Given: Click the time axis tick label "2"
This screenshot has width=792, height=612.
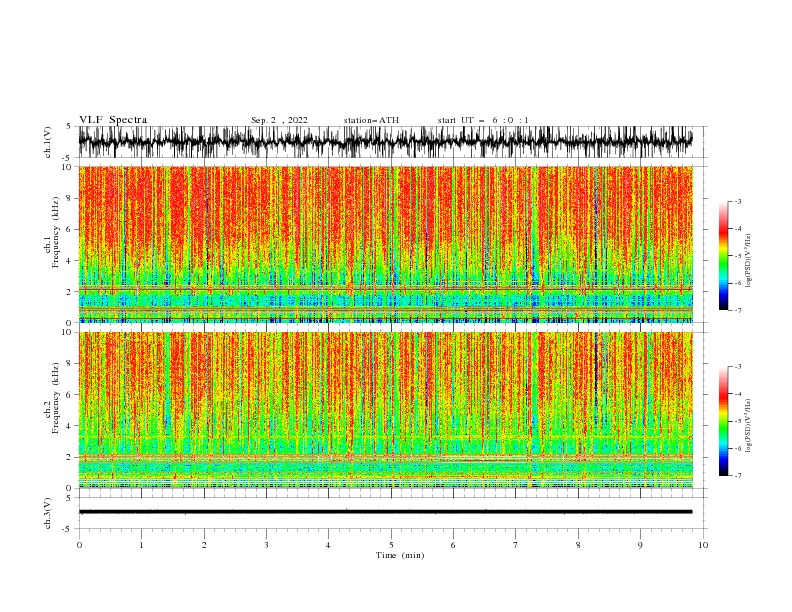Looking at the screenshot, I should pos(204,545).
